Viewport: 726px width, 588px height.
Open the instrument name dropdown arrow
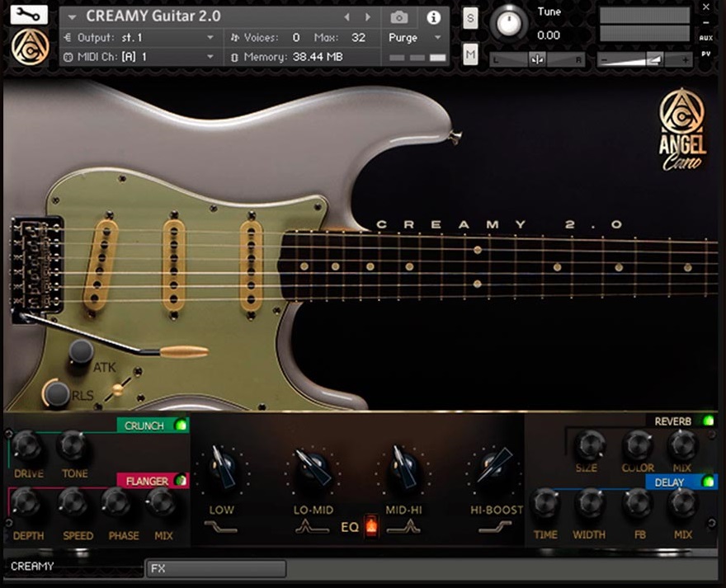[x=71, y=17]
